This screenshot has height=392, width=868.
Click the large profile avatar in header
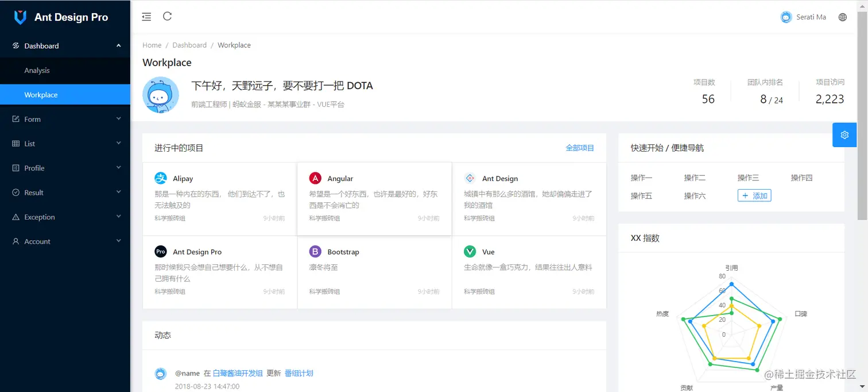(161, 95)
